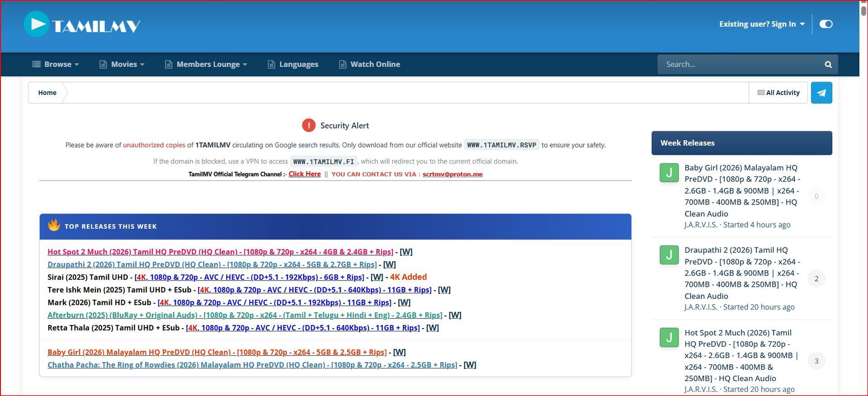Click the [W] link beside Chatha Pacha
The image size is (868, 396).
tap(470, 365)
